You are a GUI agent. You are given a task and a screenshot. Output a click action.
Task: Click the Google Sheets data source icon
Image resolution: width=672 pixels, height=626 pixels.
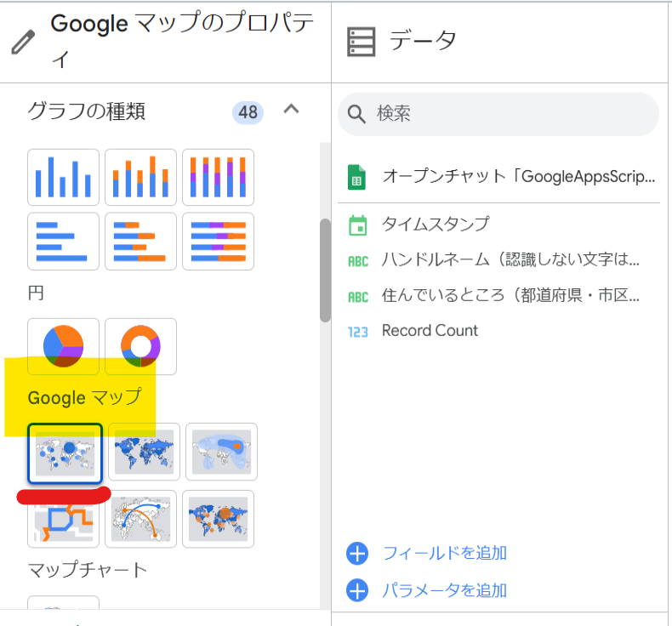[x=356, y=177]
